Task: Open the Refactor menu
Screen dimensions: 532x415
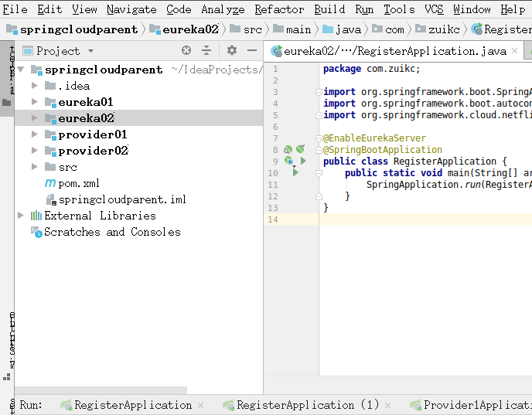Action: point(279,9)
